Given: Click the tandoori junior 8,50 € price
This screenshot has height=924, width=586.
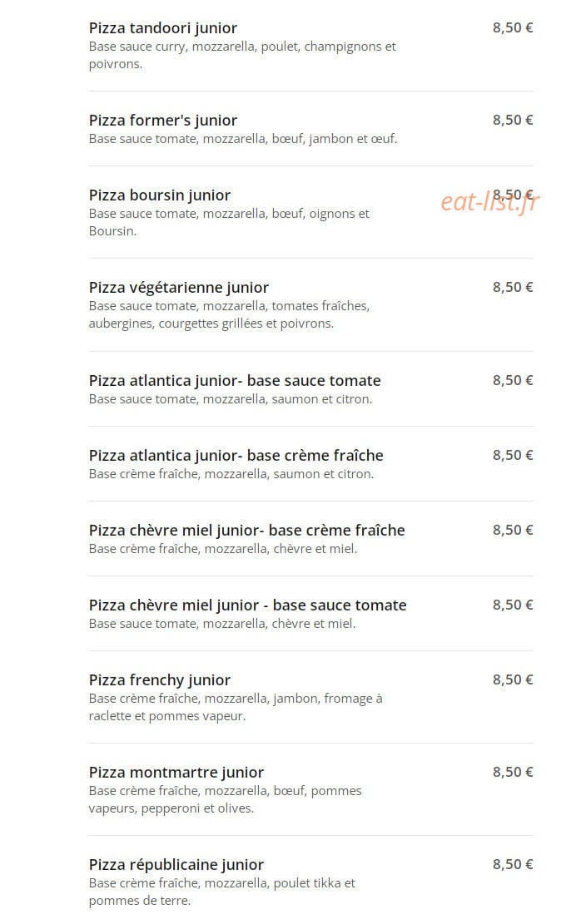Looking at the screenshot, I should coord(513,27).
